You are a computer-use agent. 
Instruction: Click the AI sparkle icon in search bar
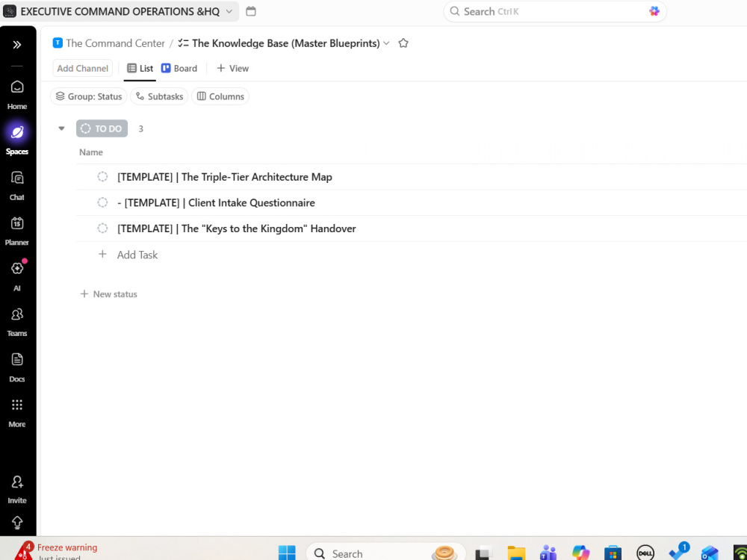coord(654,11)
